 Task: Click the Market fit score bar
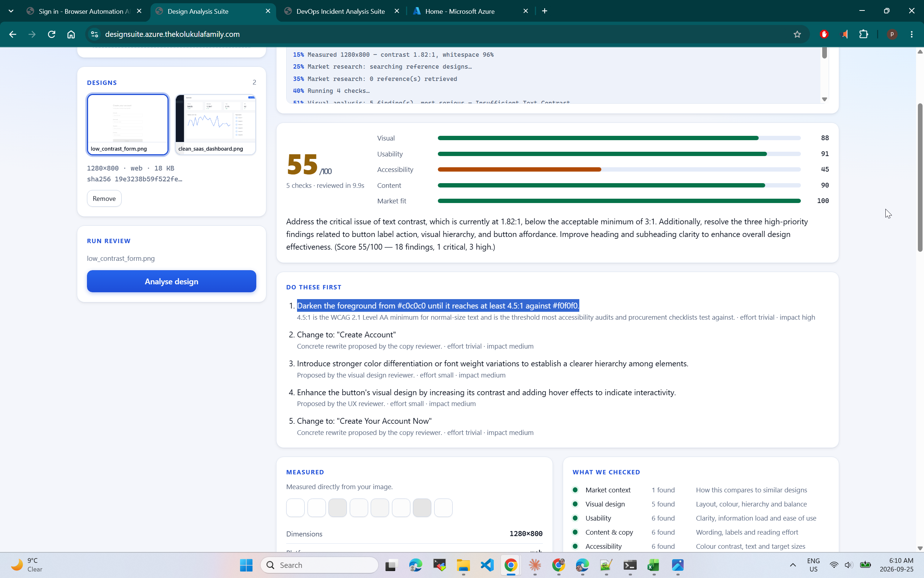(619, 201)
